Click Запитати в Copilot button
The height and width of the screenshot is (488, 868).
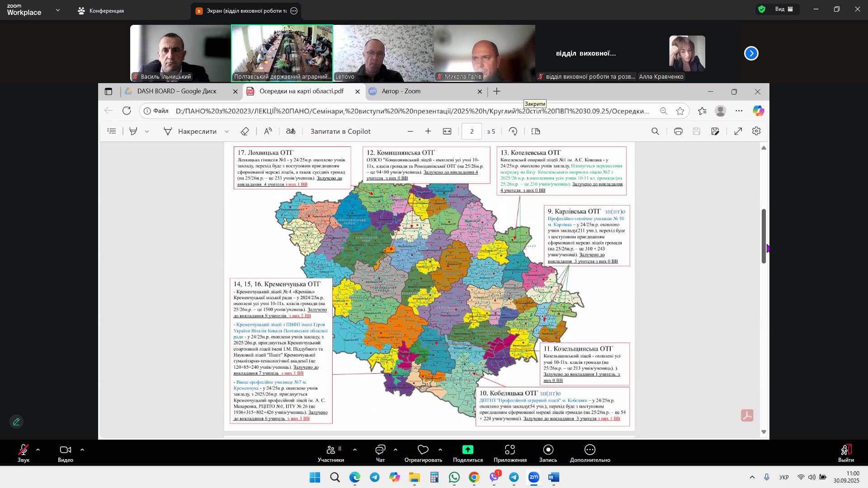pos(340,131)
